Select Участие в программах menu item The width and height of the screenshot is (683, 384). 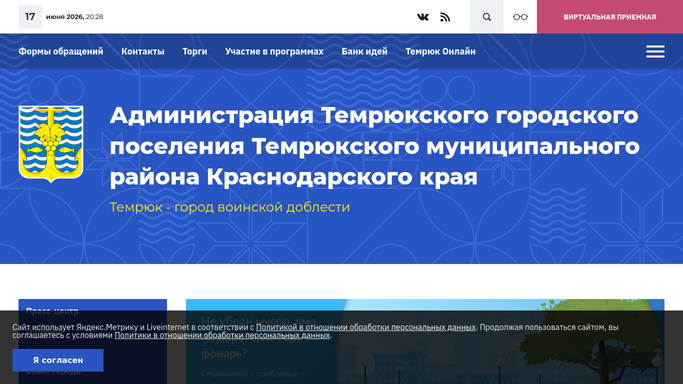(x=274, y=51)
